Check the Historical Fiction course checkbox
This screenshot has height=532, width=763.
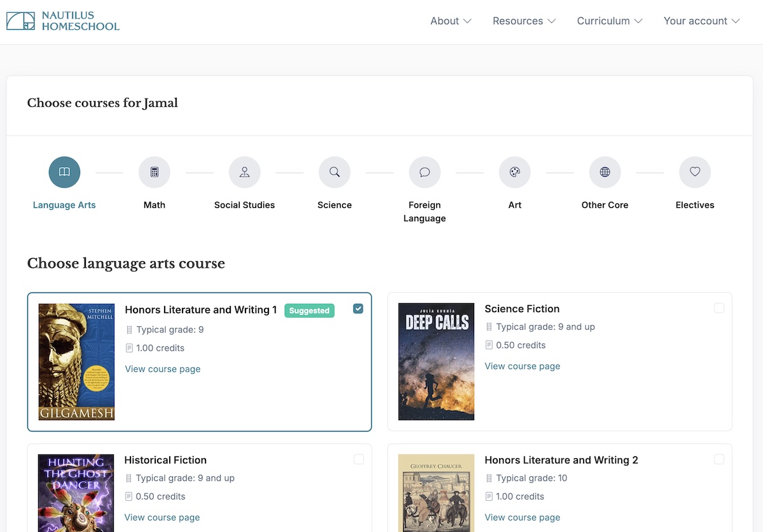point(359,460)
